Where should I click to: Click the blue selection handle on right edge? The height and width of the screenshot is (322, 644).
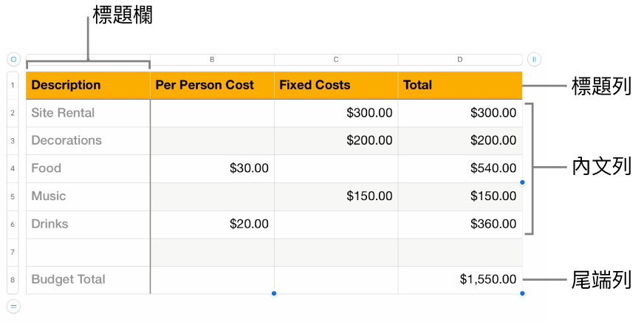[522, 182]
